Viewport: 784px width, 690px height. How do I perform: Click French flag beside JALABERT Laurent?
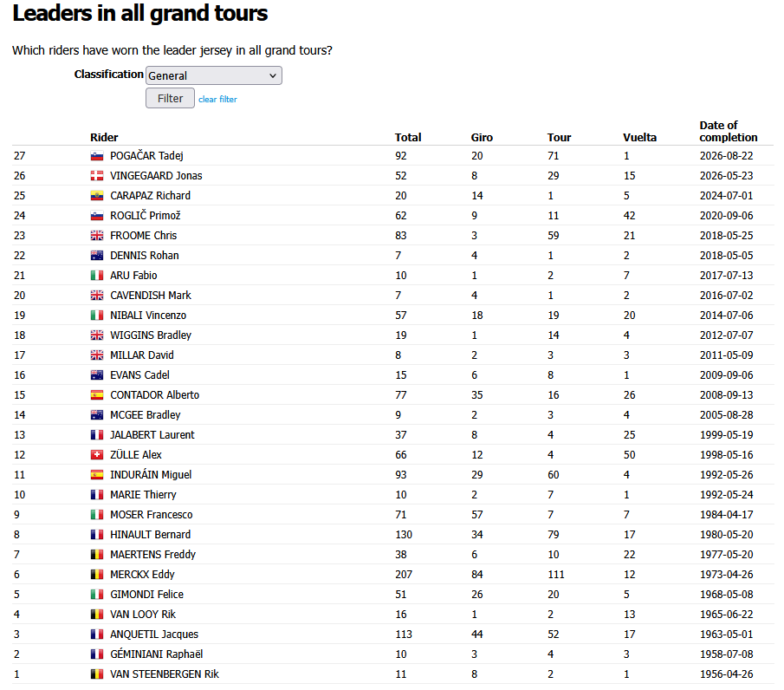[97, 435]
